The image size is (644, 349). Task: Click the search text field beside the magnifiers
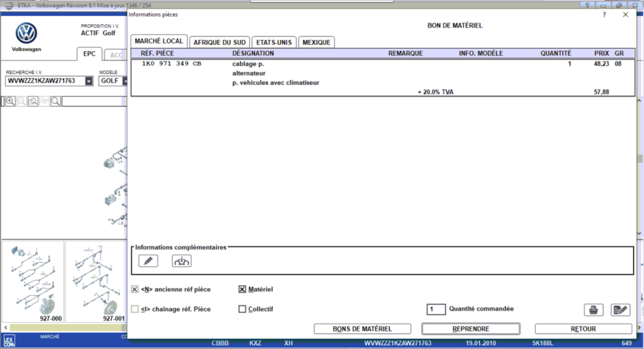(x=94, y=101)
